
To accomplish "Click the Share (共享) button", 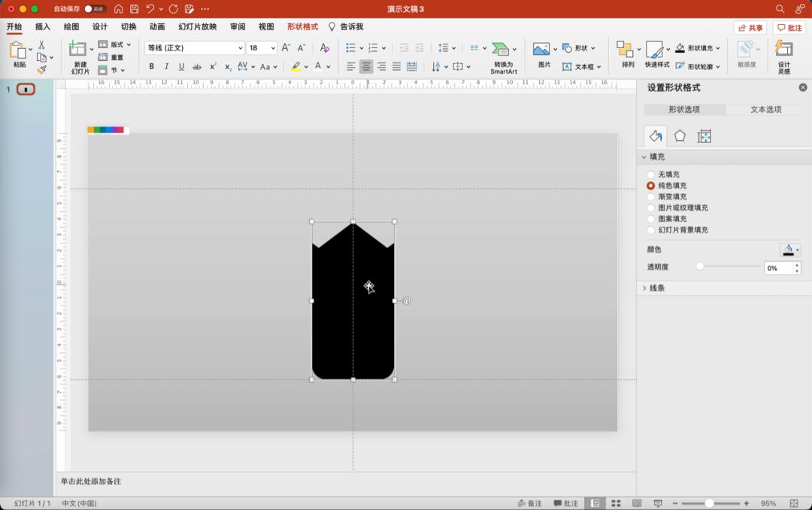I will [750, 28].
